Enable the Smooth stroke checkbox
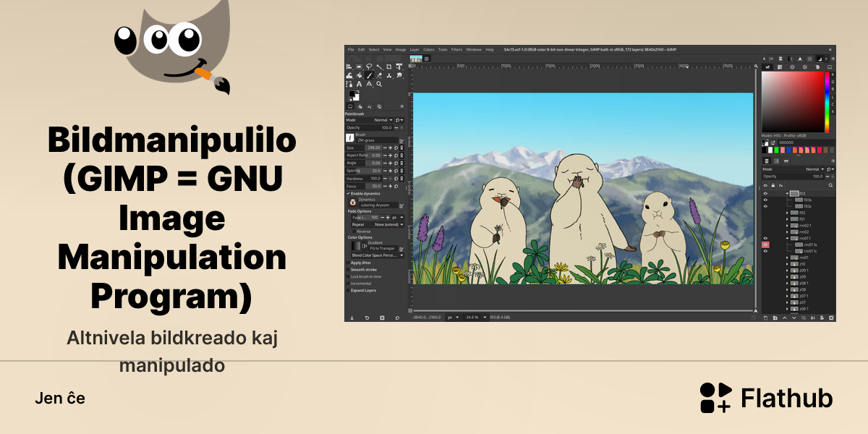Screen dimensions: 868x434 348,270
